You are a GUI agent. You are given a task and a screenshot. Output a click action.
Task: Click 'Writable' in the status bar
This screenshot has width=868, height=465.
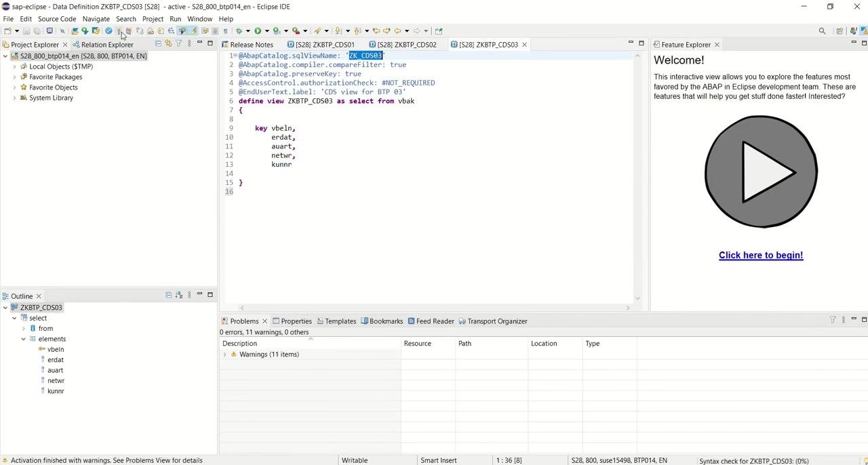click(x=355, y=460)
